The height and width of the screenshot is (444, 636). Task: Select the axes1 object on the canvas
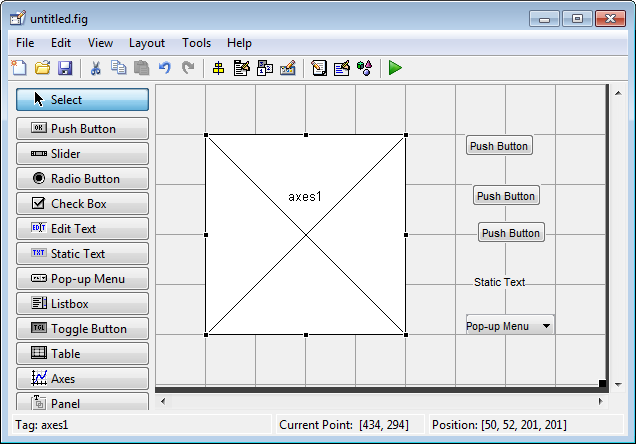pos(306,235)
